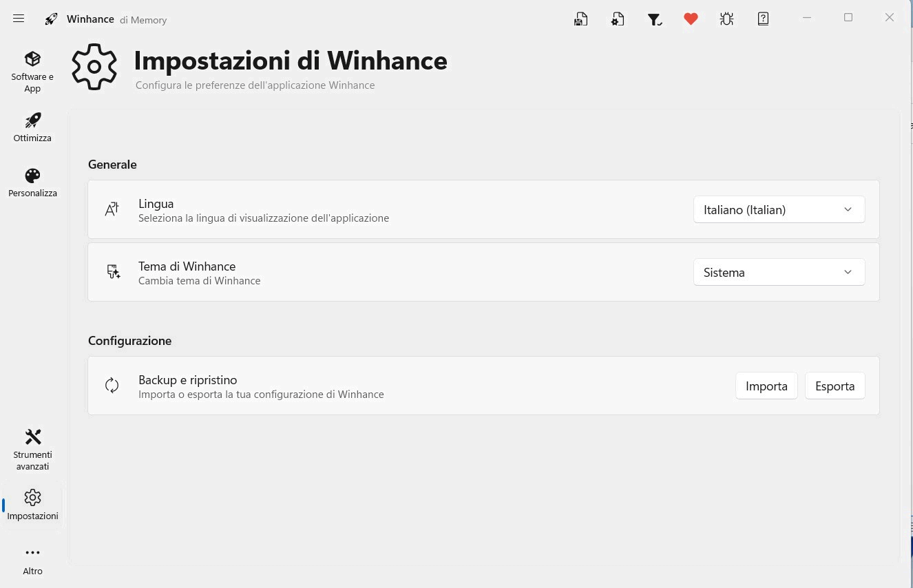
Task: Click the save configuration file icon
Action: tap(580, 19)
